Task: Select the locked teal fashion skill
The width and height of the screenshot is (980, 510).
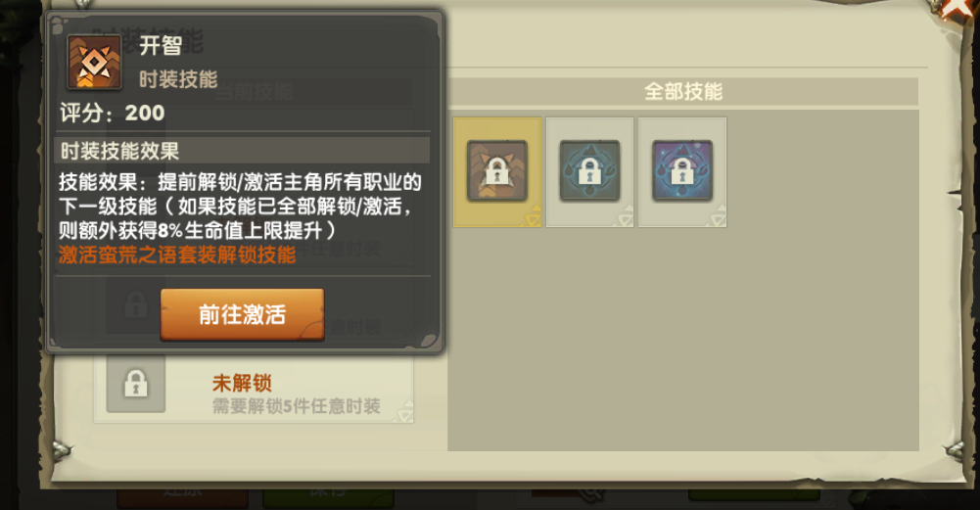Action: 589,170
